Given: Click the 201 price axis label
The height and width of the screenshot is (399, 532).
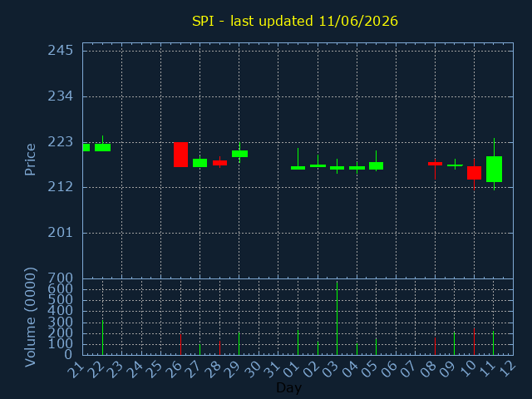Looking at the screenshot, I should tap(61, 233).
